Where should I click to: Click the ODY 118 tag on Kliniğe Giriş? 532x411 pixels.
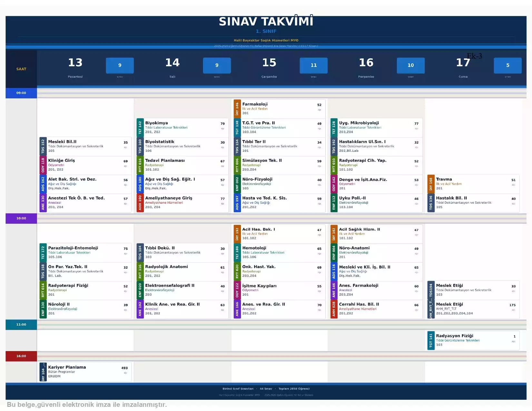43,165
